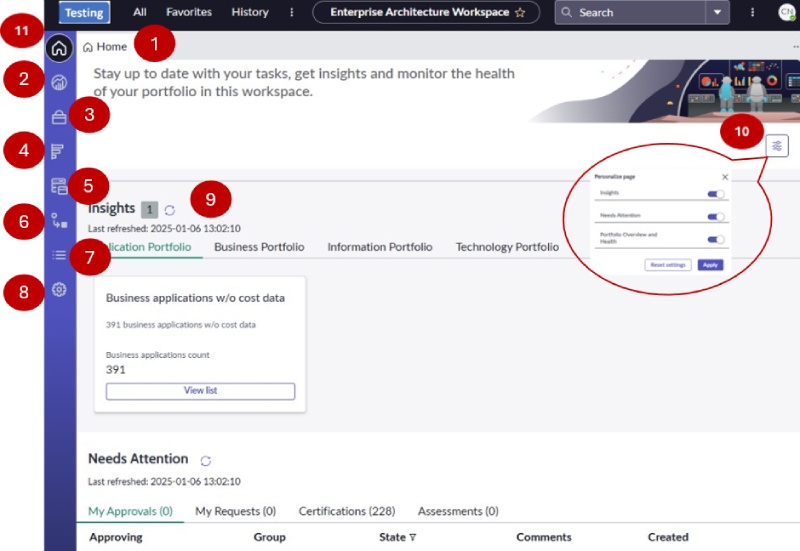
Task: Click the Insights count badge 1
Action: point(149,209)
